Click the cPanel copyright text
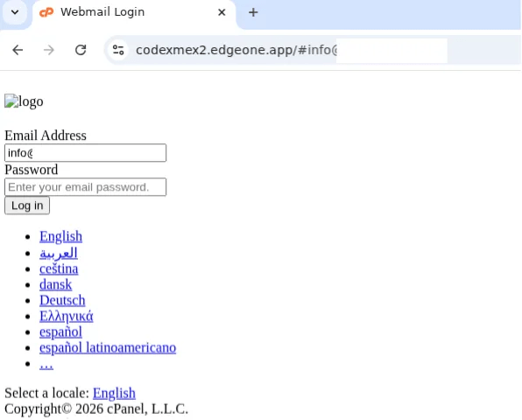The height and width of the screenshot is (420, 522). coord(96,409)
